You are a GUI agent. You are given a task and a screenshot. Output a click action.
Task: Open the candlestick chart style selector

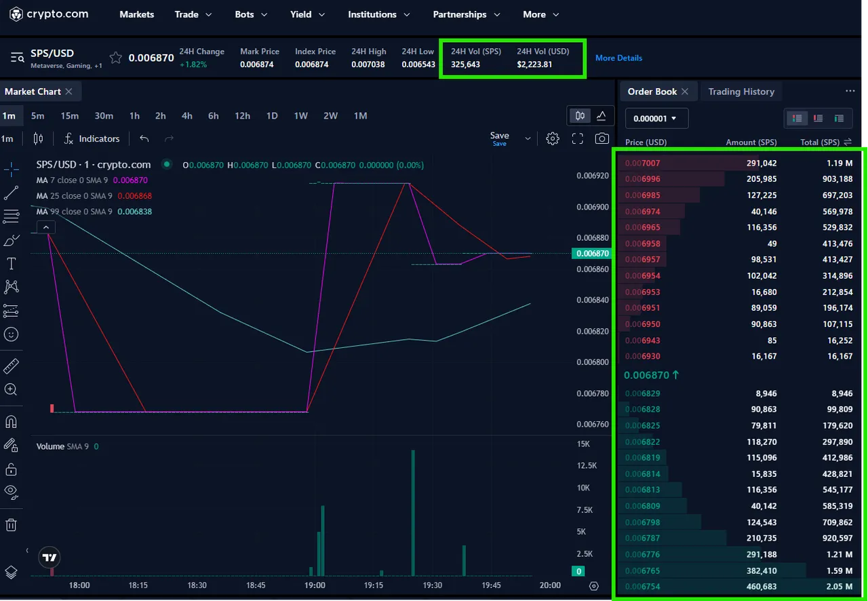coord(38,138)
